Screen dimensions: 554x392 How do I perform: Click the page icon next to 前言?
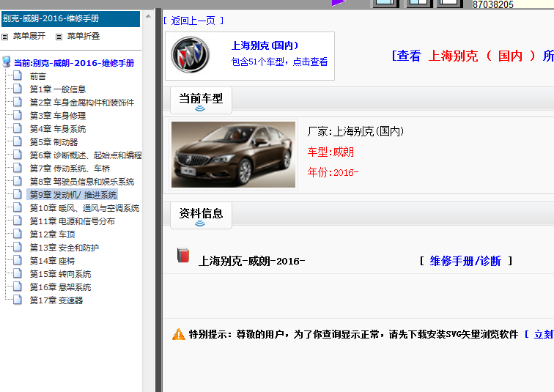(x=18, y=75)
